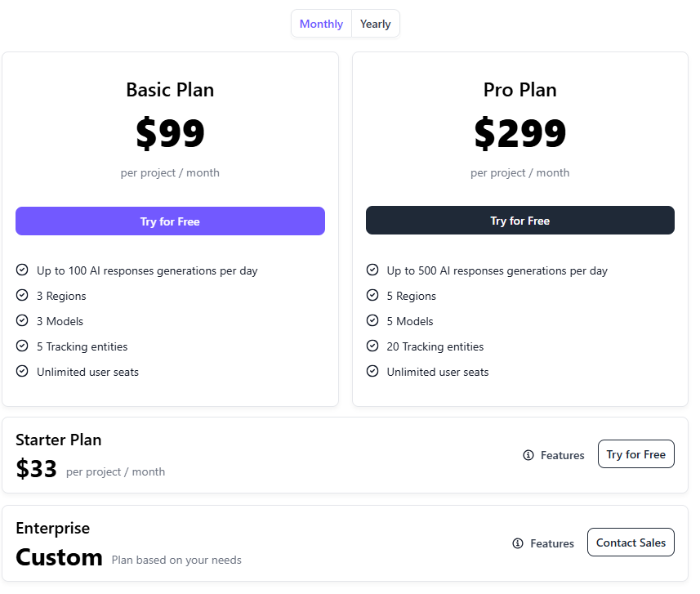Contact Sales for Enterprise plan
700x594 pixels.
631,543
